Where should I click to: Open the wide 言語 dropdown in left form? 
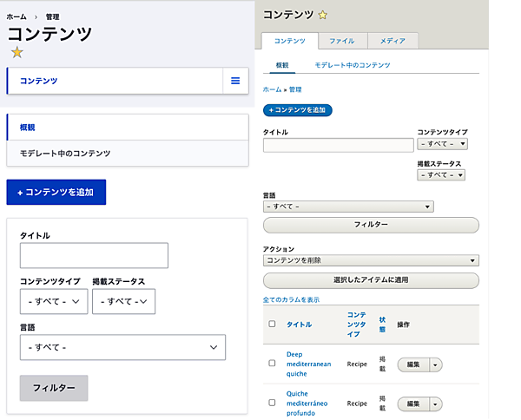tap(122, 347)
